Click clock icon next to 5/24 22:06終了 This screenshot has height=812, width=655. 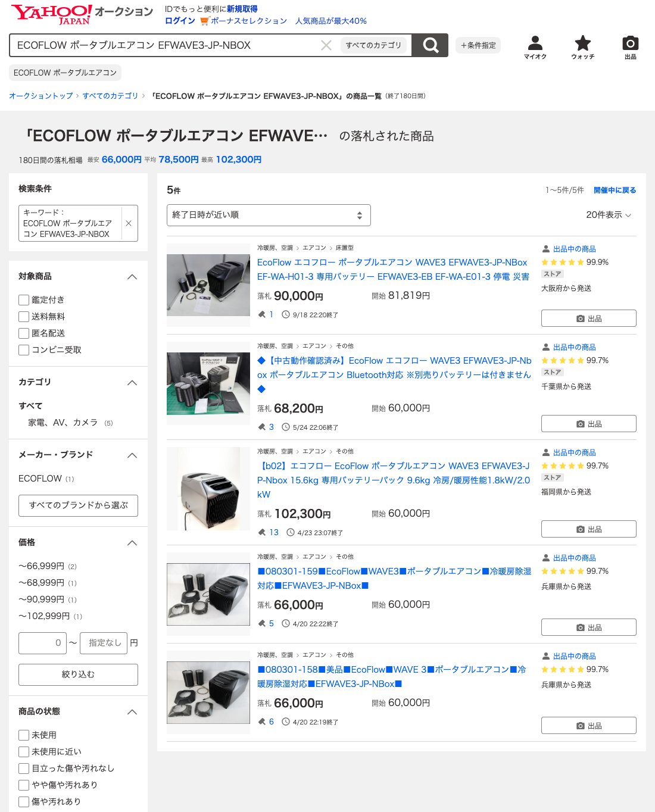coord(286,427)
